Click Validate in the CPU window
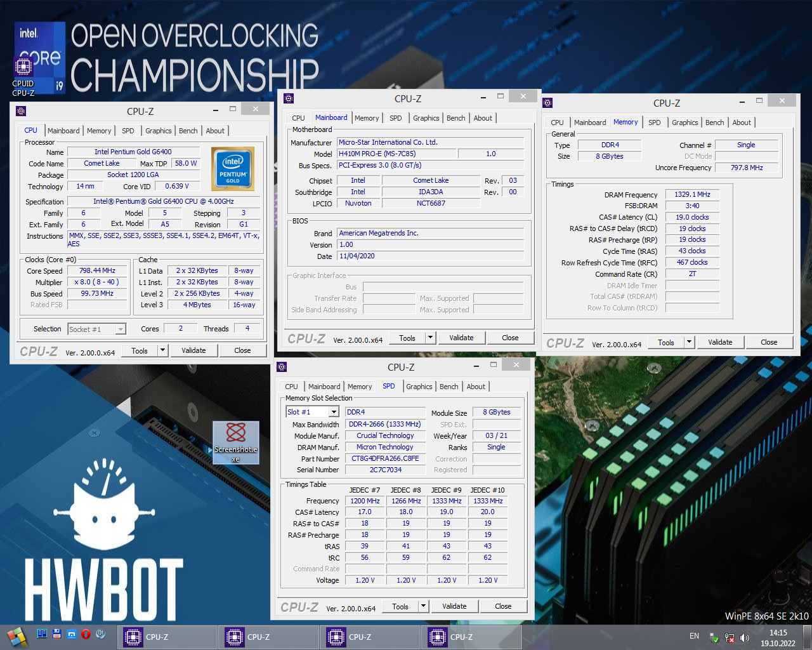812x650 pixels. coord(193,350)
